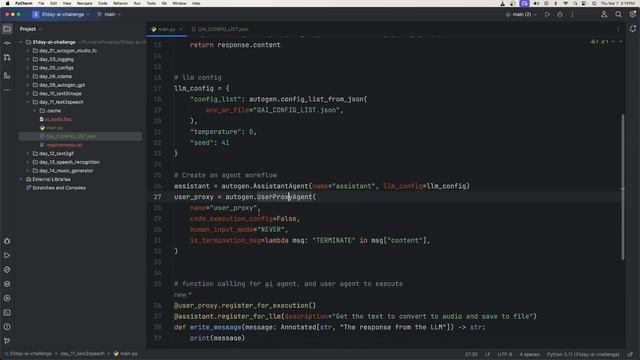Show more tool windows via ellipsis
Viewport: 640px width, 360px height.
pyautogui.click(x=7, y=90)
